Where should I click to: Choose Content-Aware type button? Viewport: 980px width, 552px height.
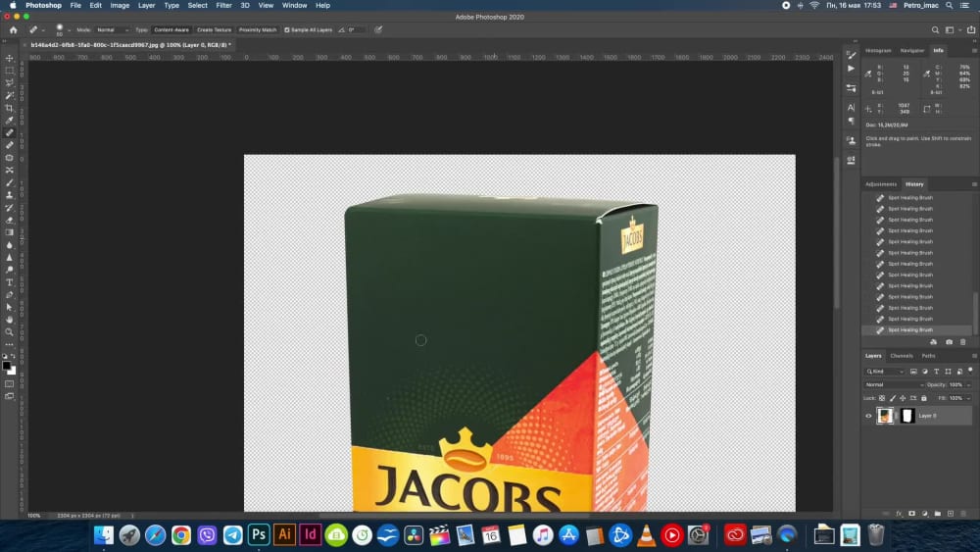tap(171, 29)
